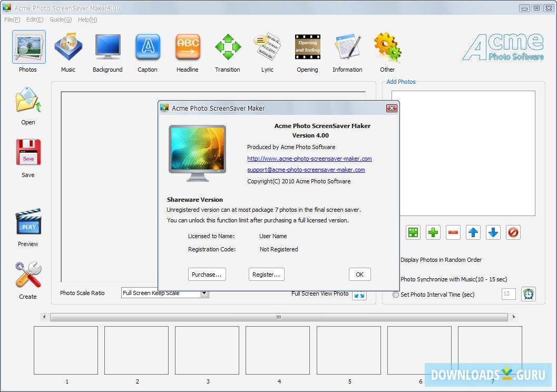Click 'Photo Synchronize with Music(10 - 15 sec)' label

click(454, 279)
